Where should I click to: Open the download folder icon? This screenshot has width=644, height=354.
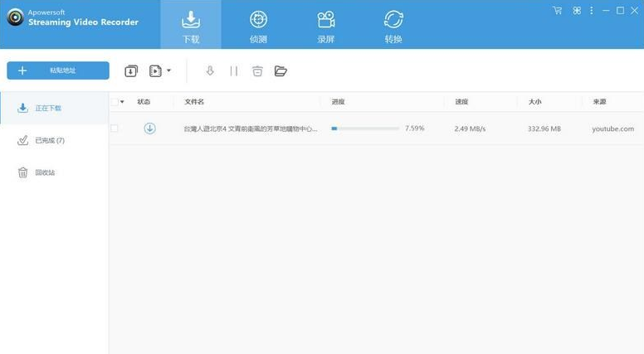coord(281,71)
